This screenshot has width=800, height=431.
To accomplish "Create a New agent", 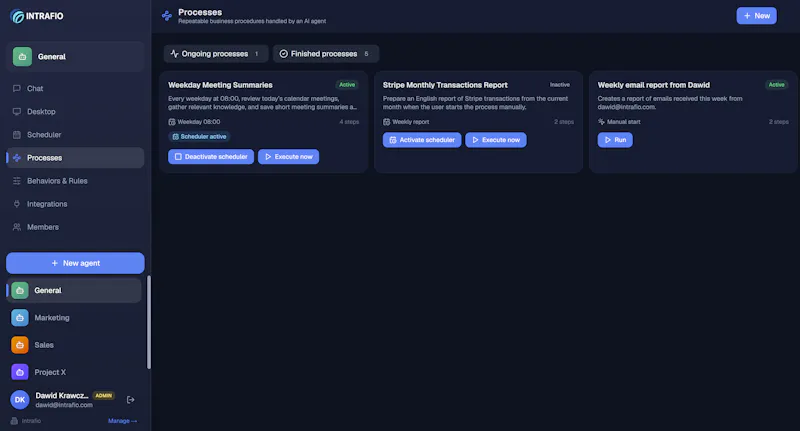I will click(76, 263).
